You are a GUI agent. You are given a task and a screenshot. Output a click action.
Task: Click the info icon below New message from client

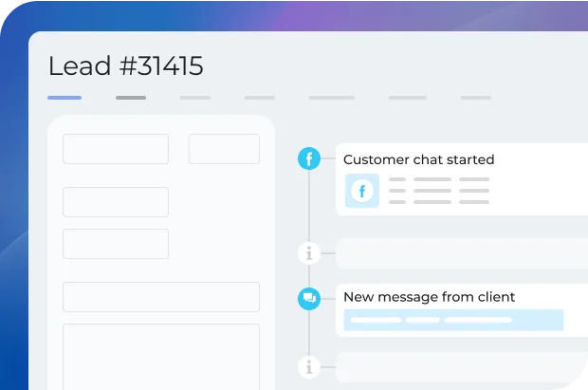[x=309, y=365]
